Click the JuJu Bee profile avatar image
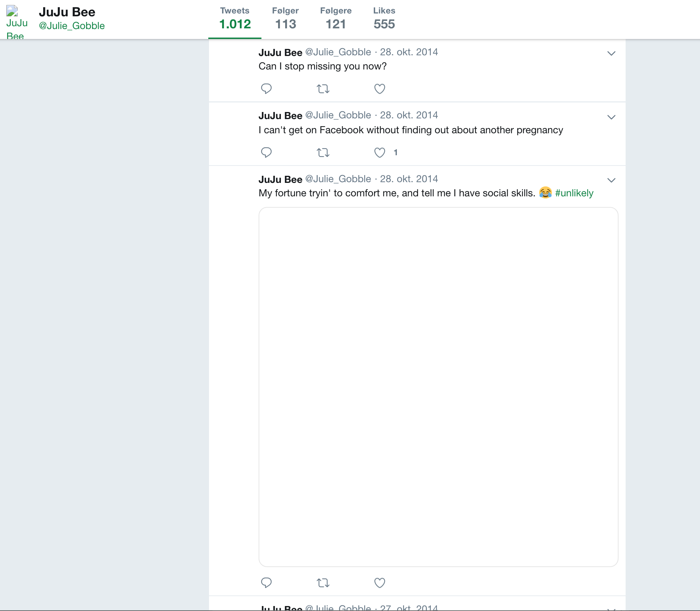The image size is (700, 611). [x=16, y=22]
